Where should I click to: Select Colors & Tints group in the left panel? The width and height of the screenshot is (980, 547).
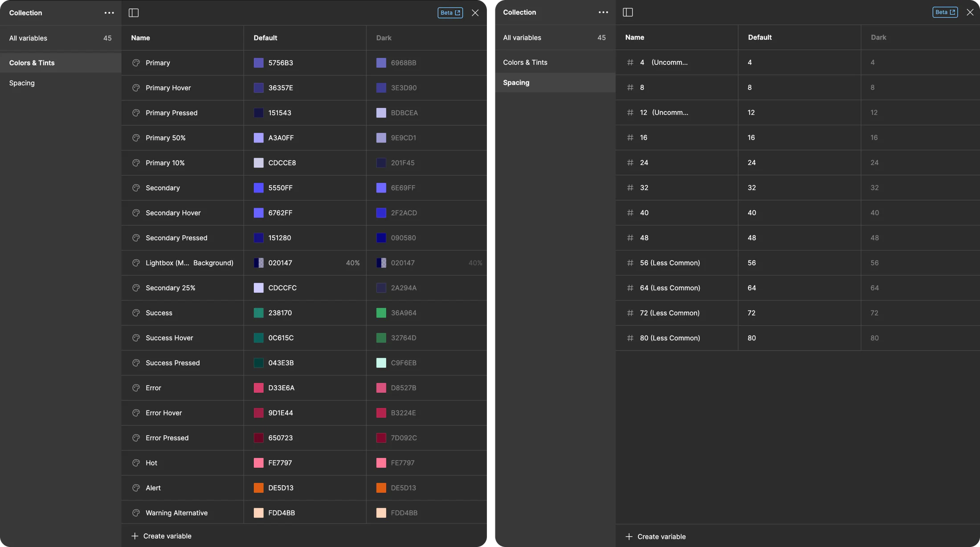tap(61, 63)
